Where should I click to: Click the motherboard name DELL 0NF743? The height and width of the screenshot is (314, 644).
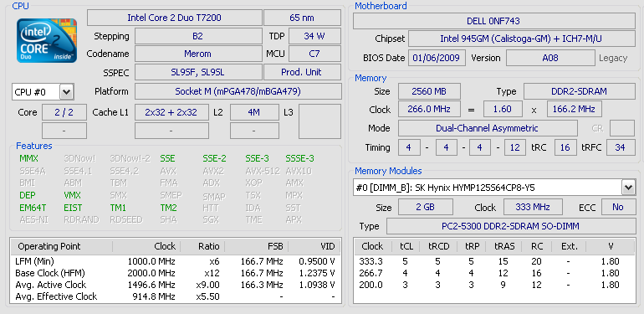coord(494,21)
